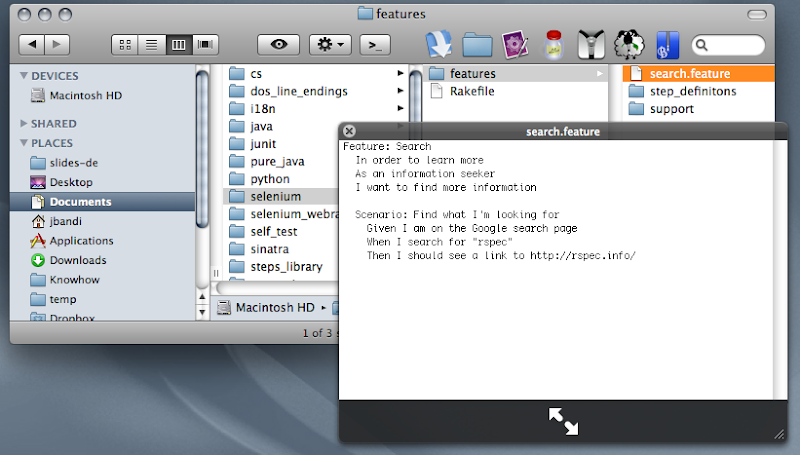This screenshot has height=455, width=800.
Task: Click the blue download arrow toolbar icon
Action: 439,44
